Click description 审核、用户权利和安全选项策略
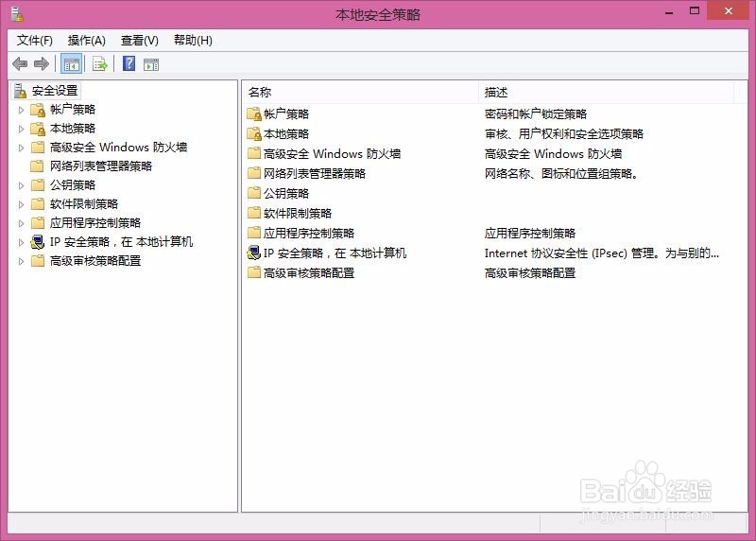 tap(564, 133)
